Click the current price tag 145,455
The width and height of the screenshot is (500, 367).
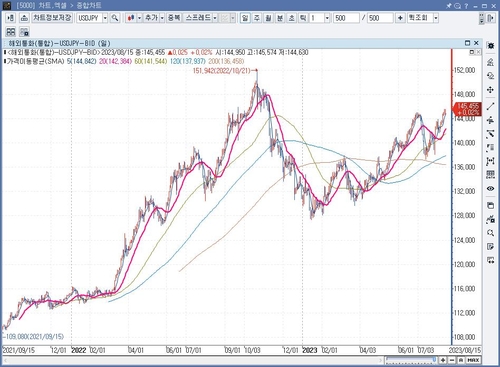(x=467, y=109)
